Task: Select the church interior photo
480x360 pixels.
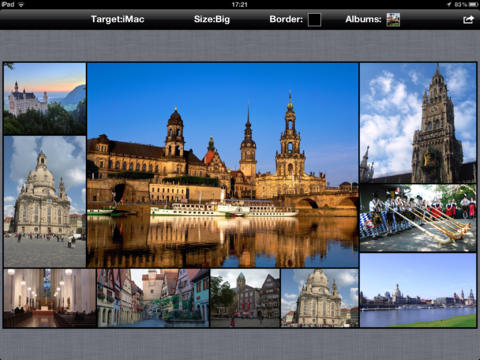Action: click(50, 298)
